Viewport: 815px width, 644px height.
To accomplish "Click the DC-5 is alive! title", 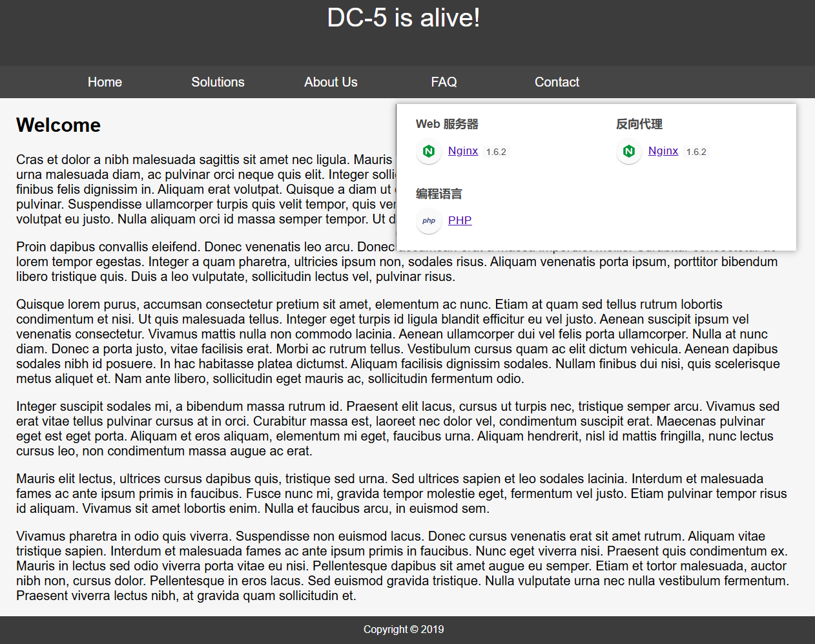I will click(404, 18).
